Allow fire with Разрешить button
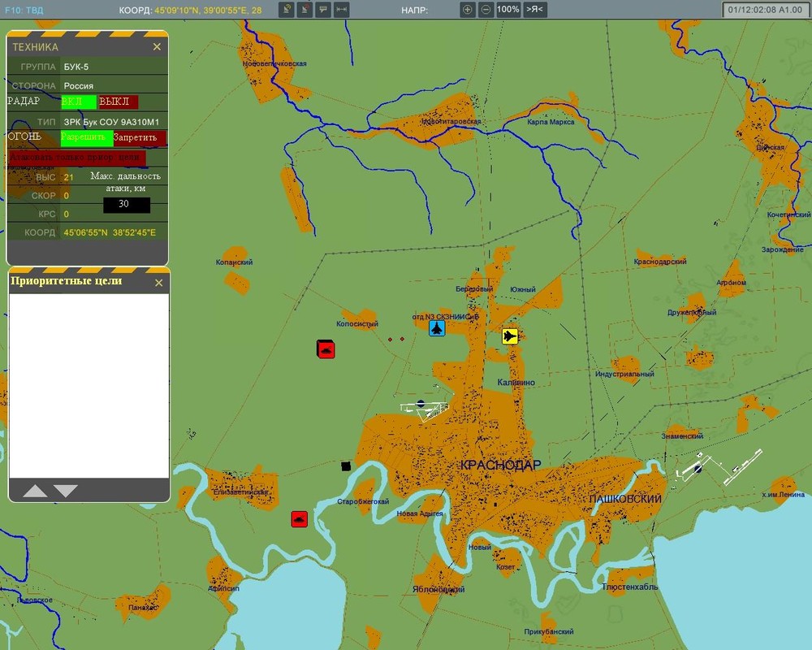 tap(87, 138)
